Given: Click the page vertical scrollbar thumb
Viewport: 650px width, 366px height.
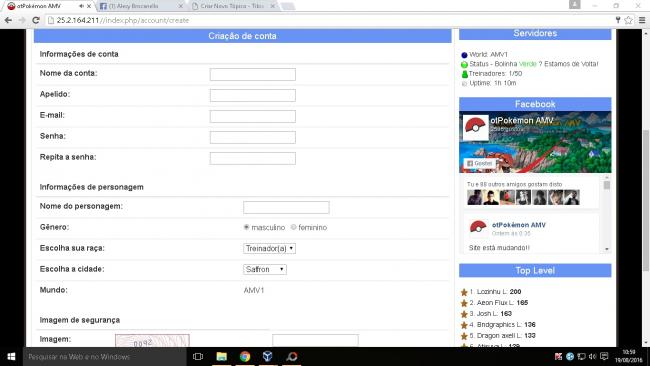Looking at the screenshot, I should pyautogui.click(x=646, y=200).
